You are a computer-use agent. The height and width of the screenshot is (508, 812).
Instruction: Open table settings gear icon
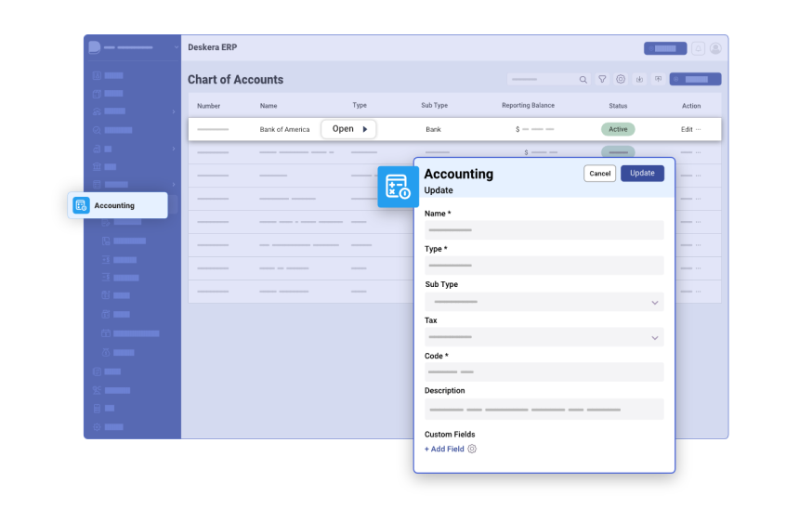tap(621, 80)
